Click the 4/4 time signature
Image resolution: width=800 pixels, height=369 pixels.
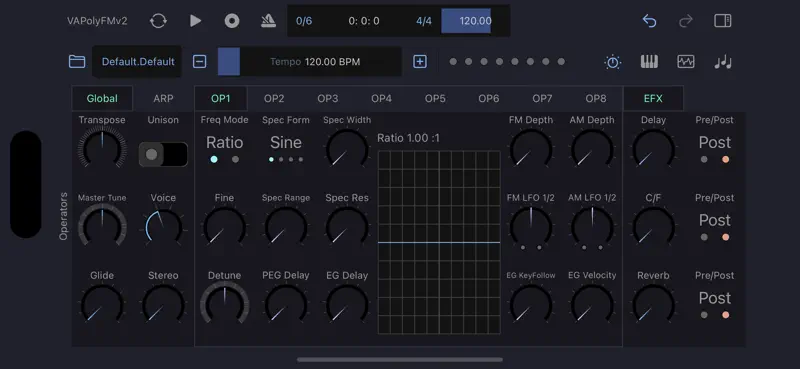(423, 21)
